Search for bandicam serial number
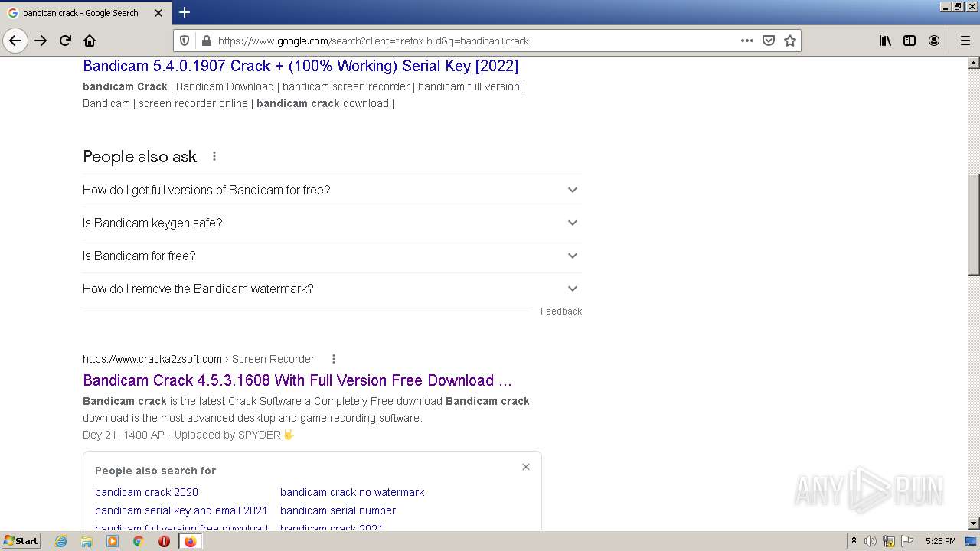Viewport: 980px width, 551px height. [x=338, y=510]
